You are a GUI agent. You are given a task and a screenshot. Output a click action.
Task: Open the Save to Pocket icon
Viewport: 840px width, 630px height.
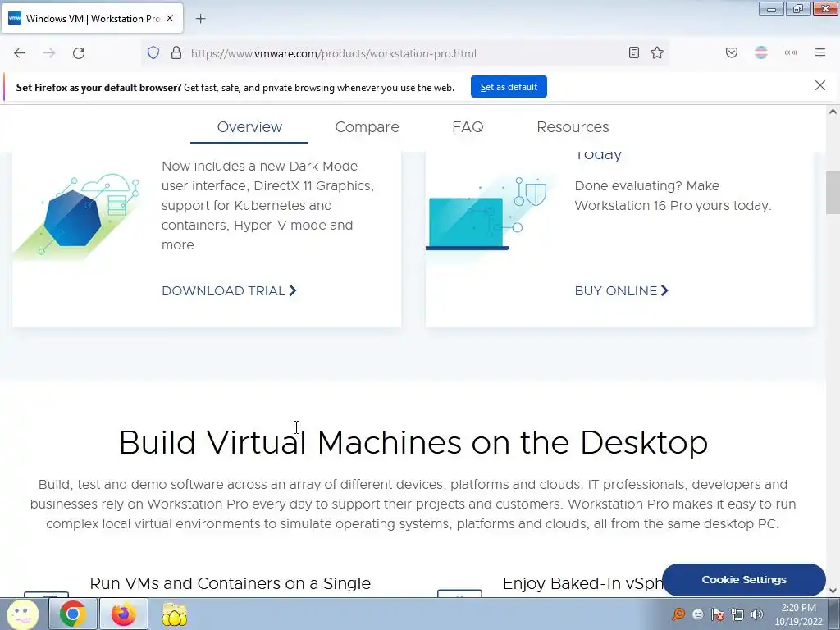731,52
